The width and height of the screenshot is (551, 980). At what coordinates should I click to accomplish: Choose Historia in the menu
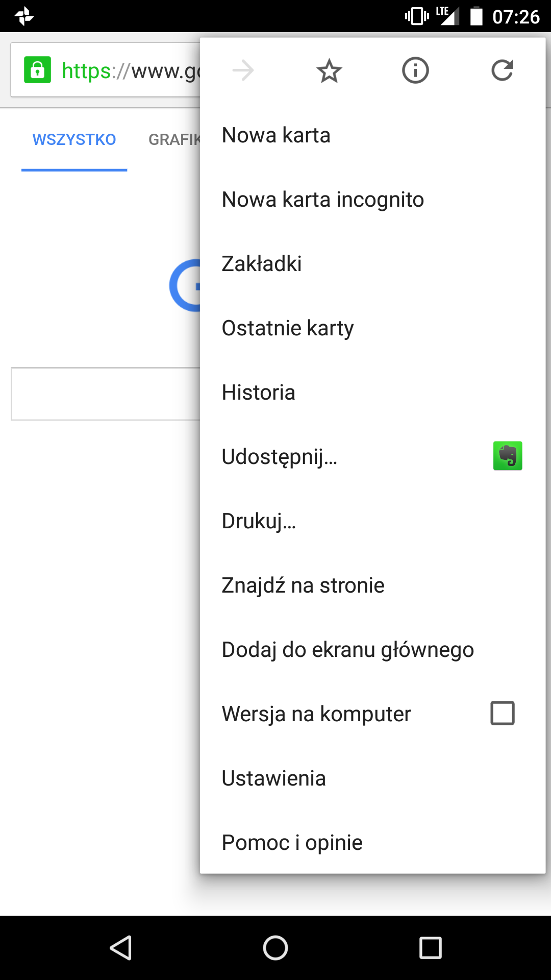[258, 393]
